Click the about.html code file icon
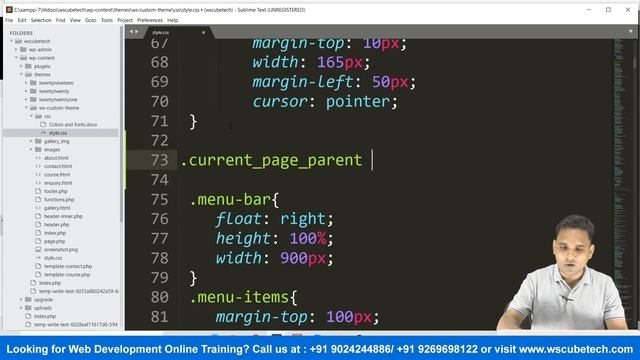This screenshot has width=640, height=360. [x=38, y=158]
